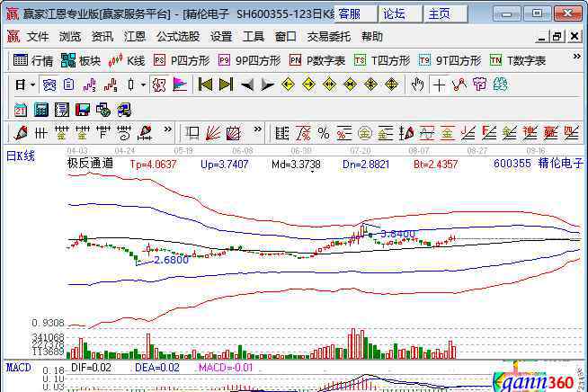Viewport: 588px width, 392px height.
Task: Click the purple step-line 3 icon
Action: point(90,85)
